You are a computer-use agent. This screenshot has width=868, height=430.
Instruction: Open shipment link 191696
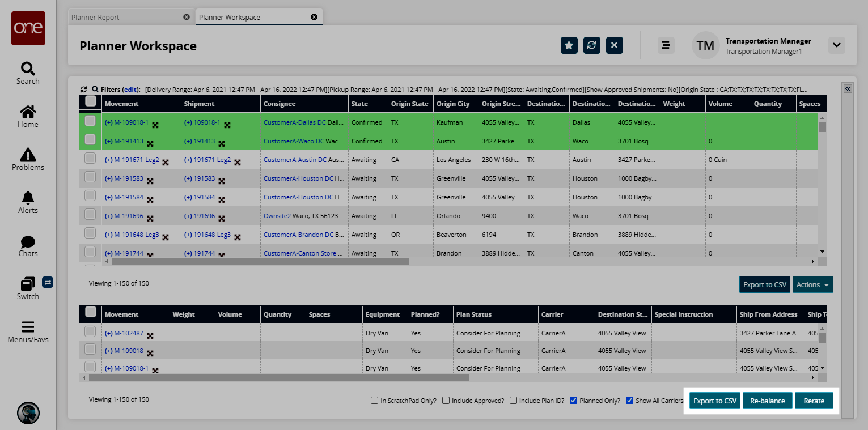click(x=204, y=216)
